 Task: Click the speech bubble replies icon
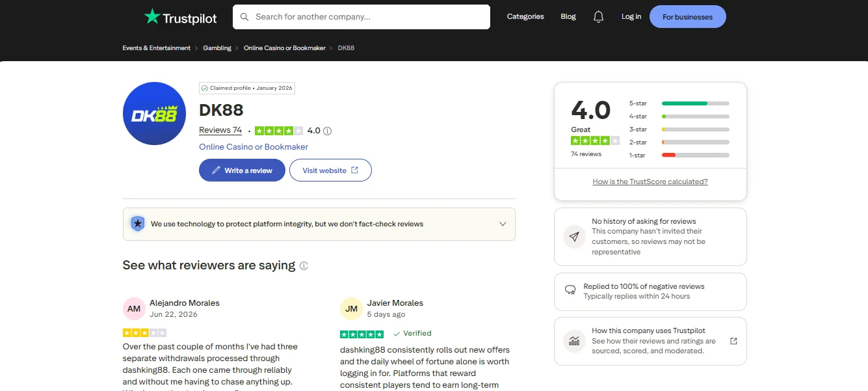[570, 290]
